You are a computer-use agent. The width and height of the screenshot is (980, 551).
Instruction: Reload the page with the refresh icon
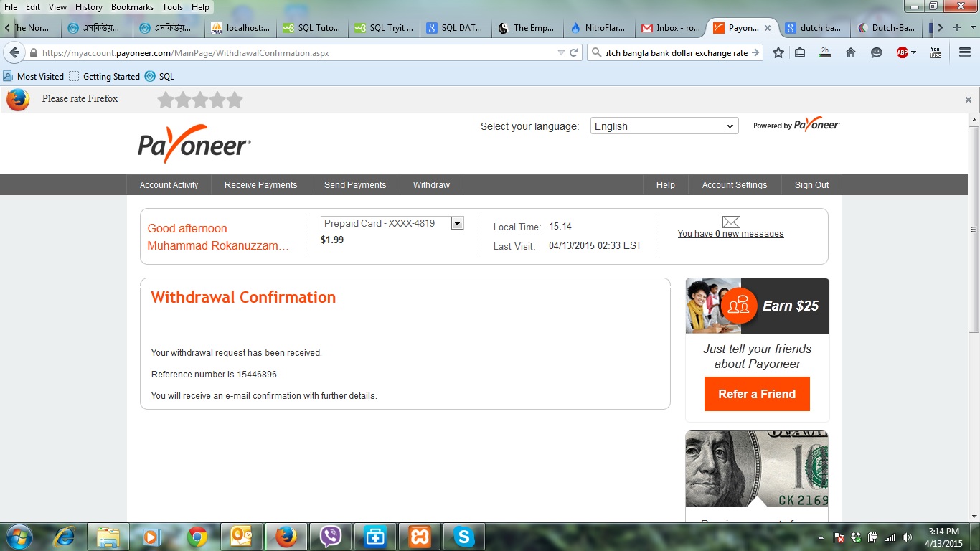[574, 52]
